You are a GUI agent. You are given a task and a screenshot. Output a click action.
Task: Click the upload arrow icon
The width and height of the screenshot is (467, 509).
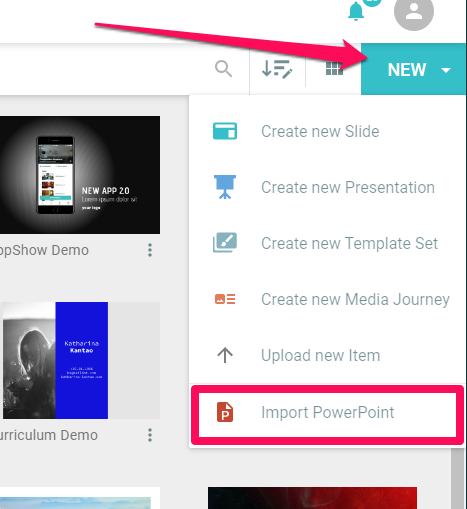225,355
